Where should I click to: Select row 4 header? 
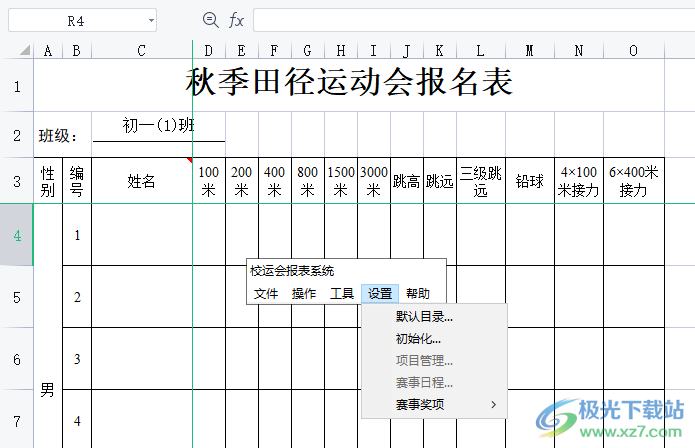coord(17,235)
